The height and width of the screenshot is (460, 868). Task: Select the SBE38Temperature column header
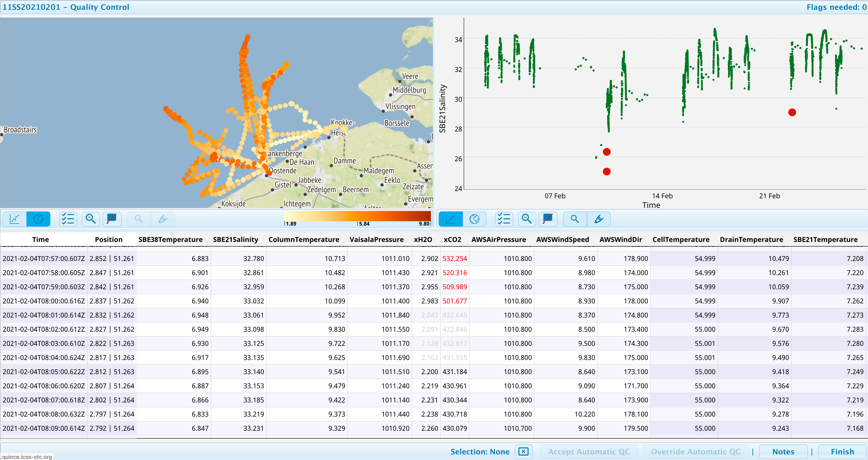(x=170, y=239)
